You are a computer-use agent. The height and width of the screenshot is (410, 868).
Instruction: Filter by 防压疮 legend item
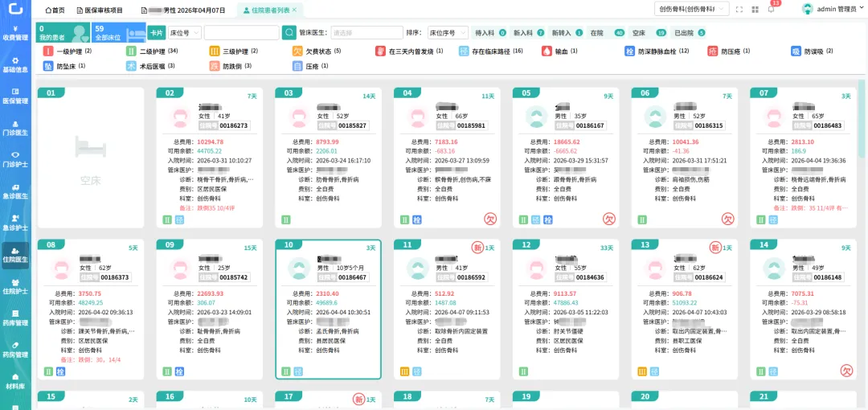(x=729, y=51)
